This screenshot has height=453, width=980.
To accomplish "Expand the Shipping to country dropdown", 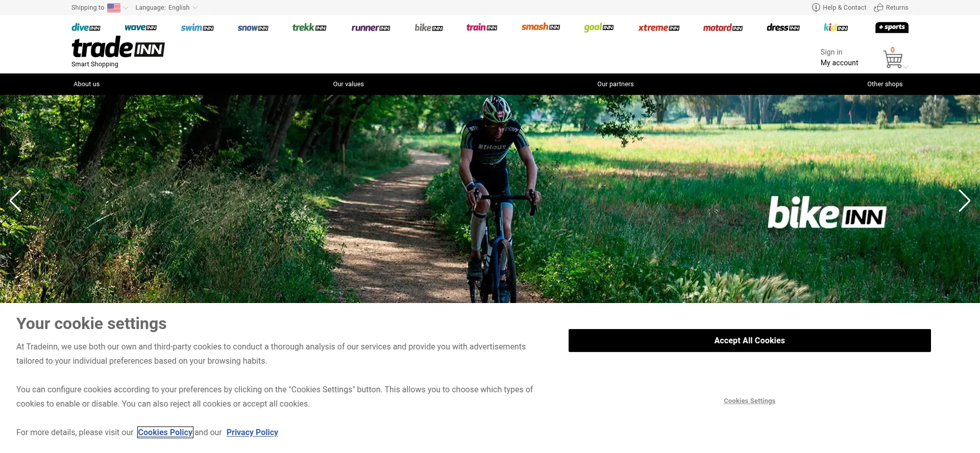I will (126, 8).
